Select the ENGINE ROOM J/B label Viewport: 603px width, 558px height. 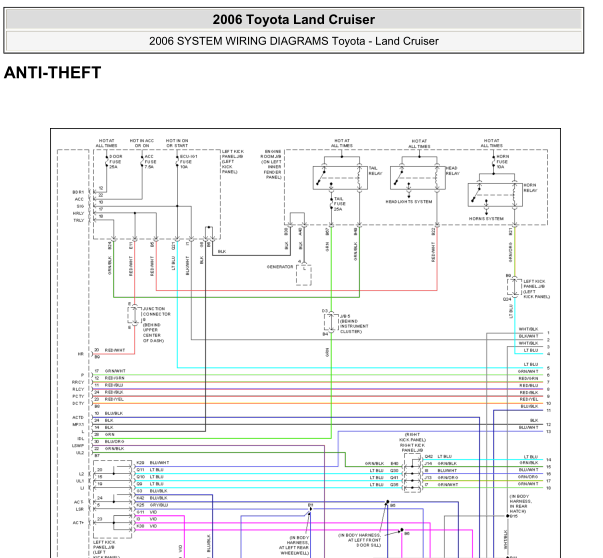273,164
